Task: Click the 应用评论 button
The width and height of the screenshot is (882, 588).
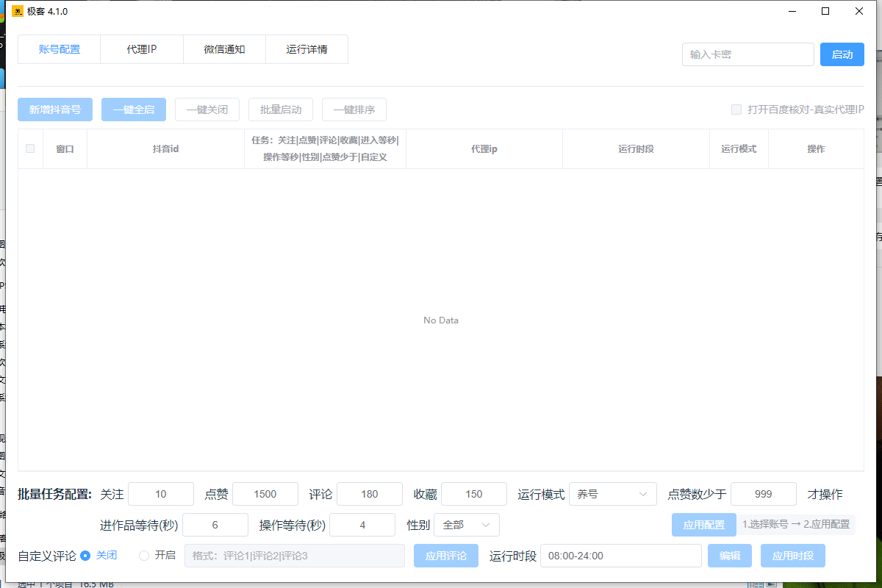Action: [446, 556]
